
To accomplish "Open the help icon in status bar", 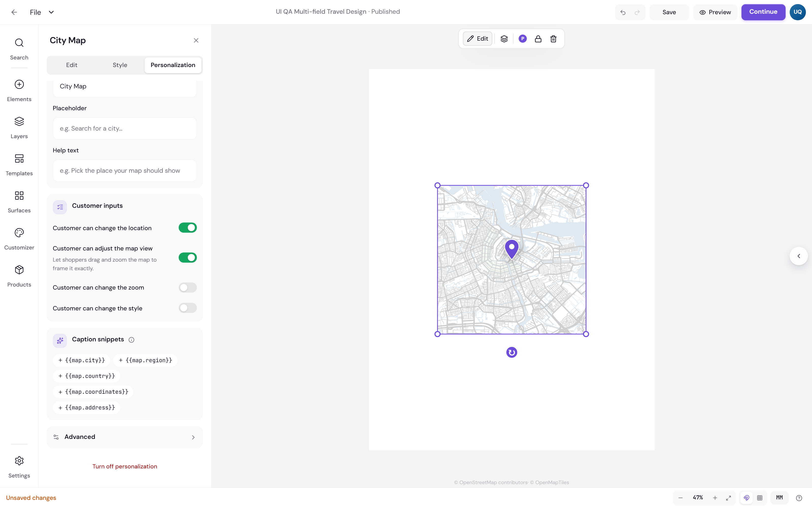I will tap(799, 498).
